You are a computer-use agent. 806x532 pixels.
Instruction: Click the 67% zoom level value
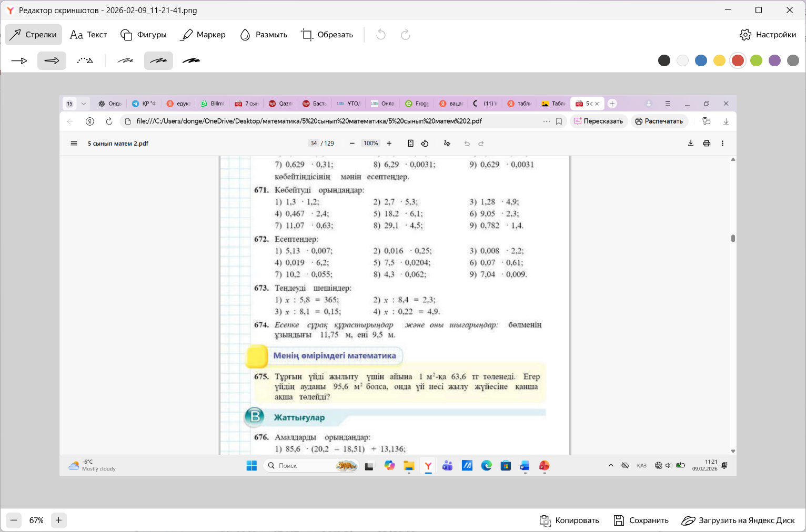pos(36,520)
